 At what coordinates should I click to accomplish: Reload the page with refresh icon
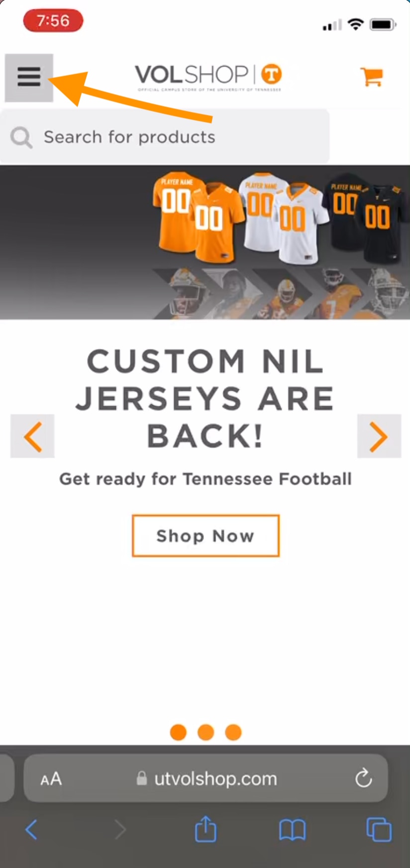point(364,778)
